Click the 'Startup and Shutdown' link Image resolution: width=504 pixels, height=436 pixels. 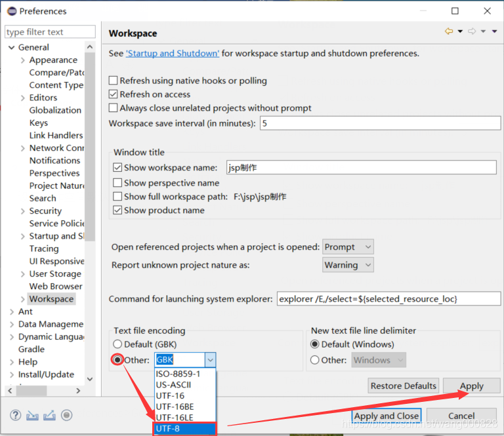[x=173, y=53]
